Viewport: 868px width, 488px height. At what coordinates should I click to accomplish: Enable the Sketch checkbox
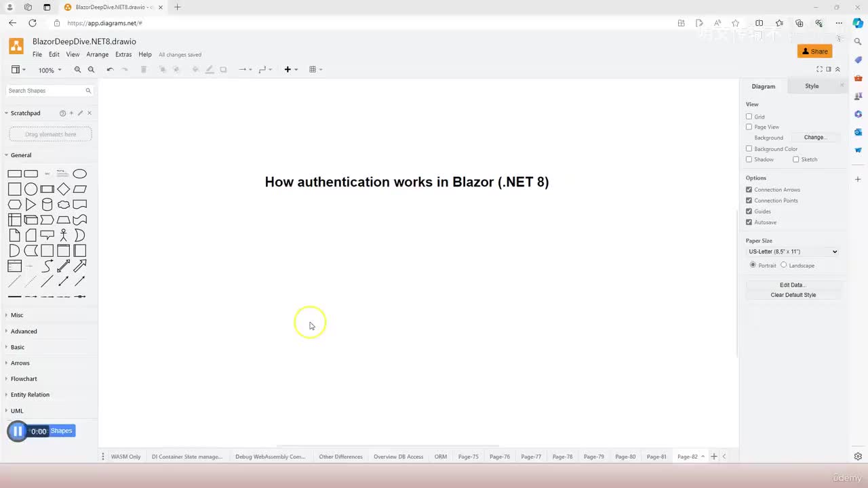tap(795, 159)
